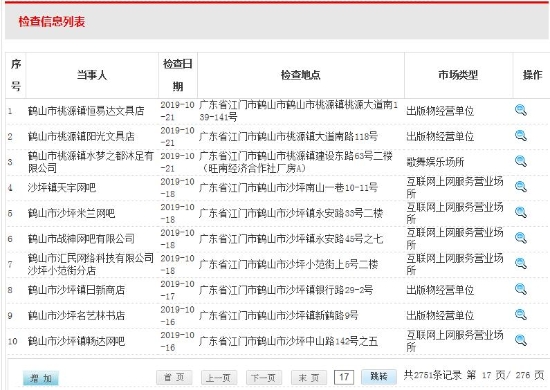Click magnifier icon for 鹤山市沙坪镇畅达网吧
The width and height of the screenshot is (550, 390).
coord(521,340)
